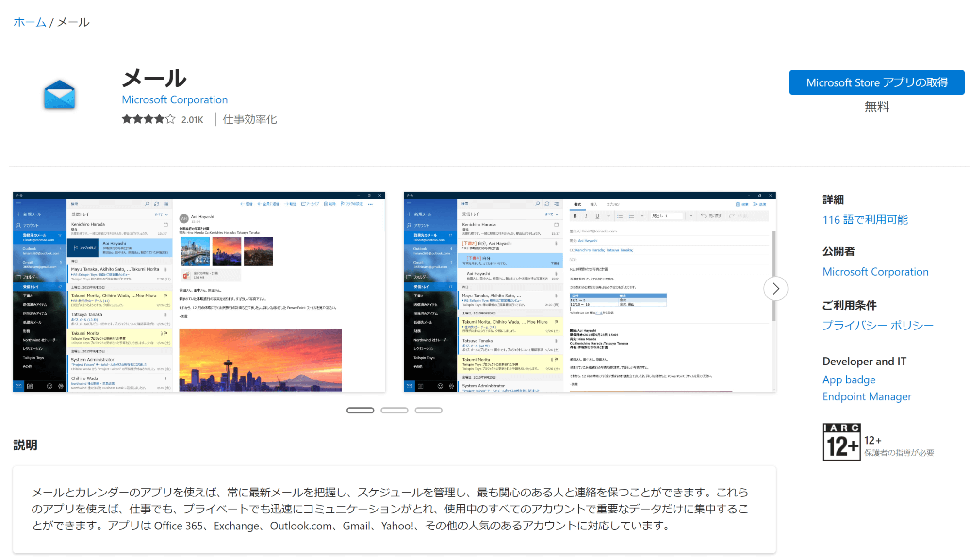Open the first inbox screenshot thumbnail
The width and height of the screenshot is (970, 560).
[199, 292]
